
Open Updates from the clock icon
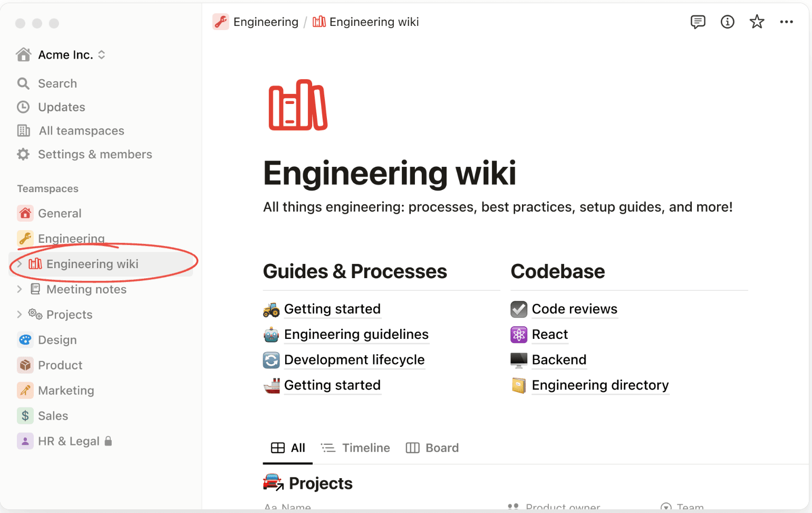[x=23, y=107]
